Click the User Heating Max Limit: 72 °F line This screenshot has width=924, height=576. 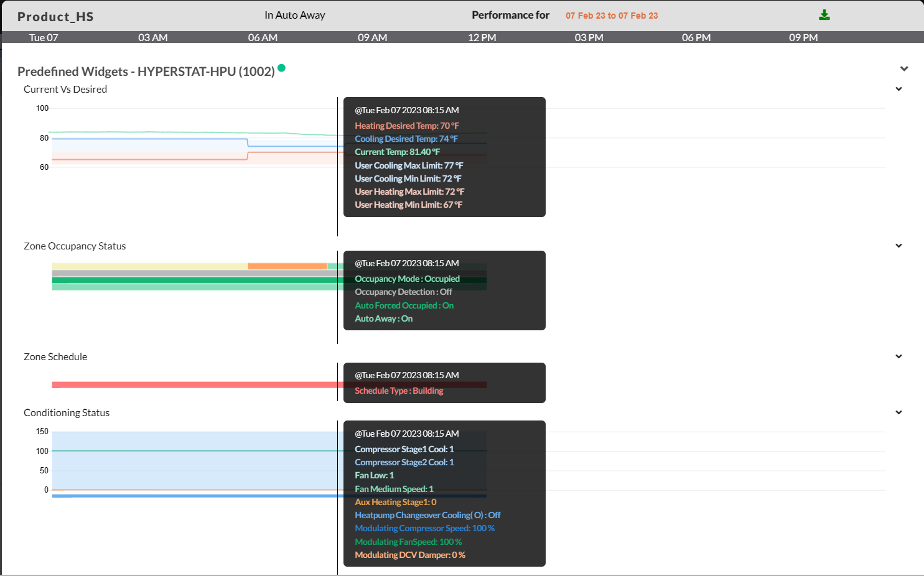point(409,192)
